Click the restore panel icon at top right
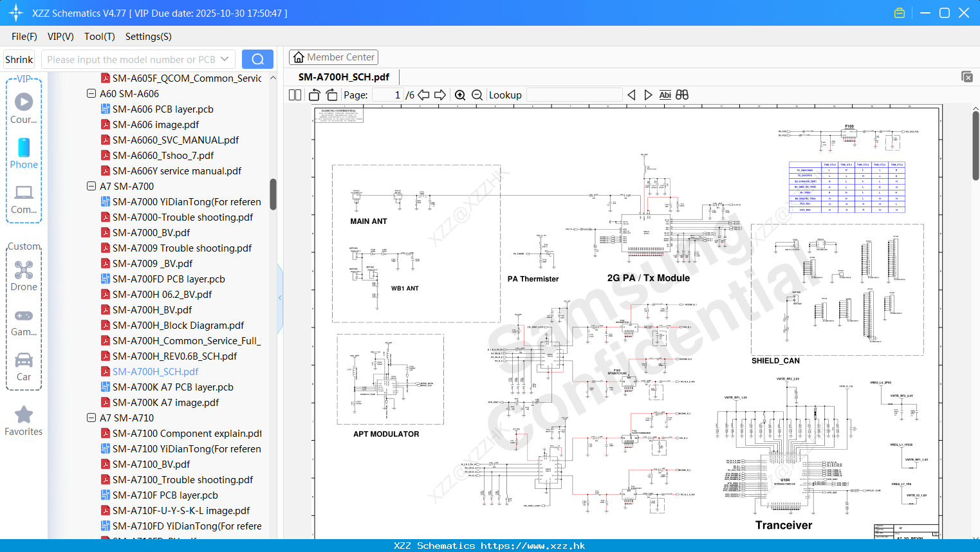 [967, 77]
